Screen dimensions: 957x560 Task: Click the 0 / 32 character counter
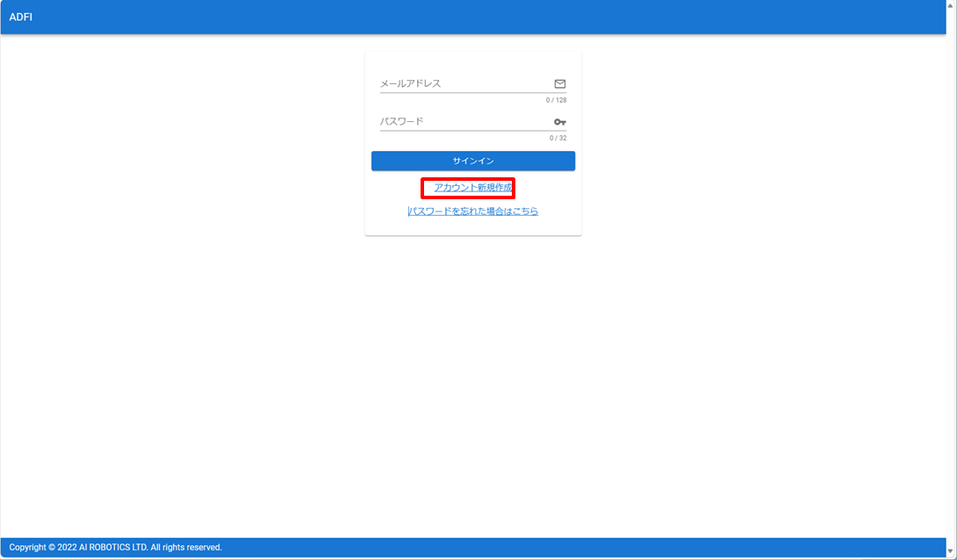coord(558,138)
